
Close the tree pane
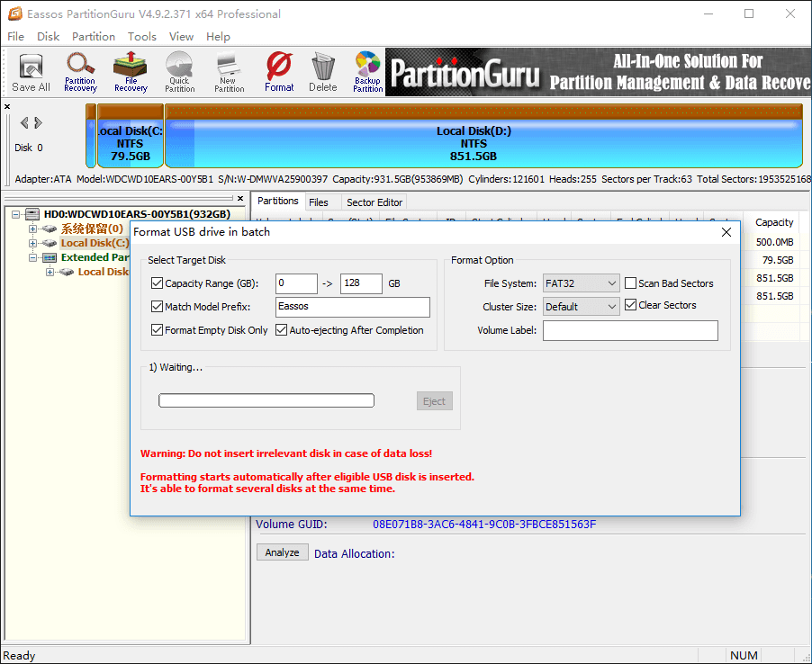click(x=240, y=198)
